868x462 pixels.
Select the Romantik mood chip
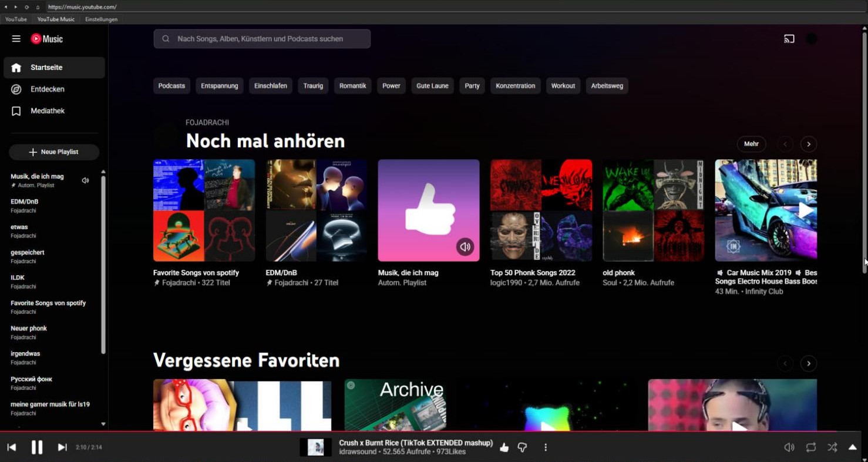click(352, 86)
